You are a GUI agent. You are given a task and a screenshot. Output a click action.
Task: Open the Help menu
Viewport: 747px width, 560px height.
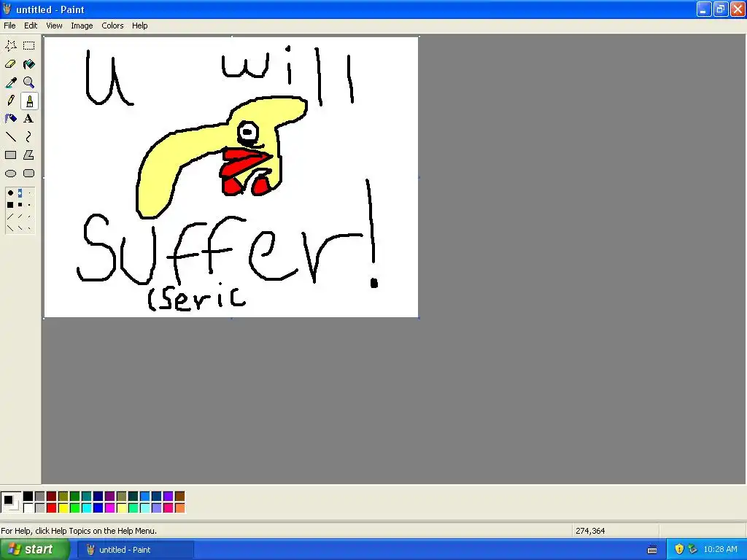tap(139, 26)
